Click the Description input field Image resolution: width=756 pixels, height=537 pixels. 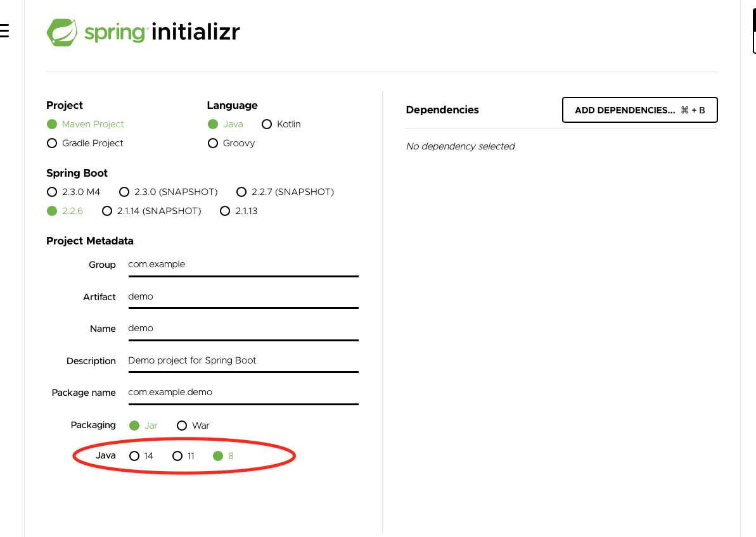tap(243, 361)
